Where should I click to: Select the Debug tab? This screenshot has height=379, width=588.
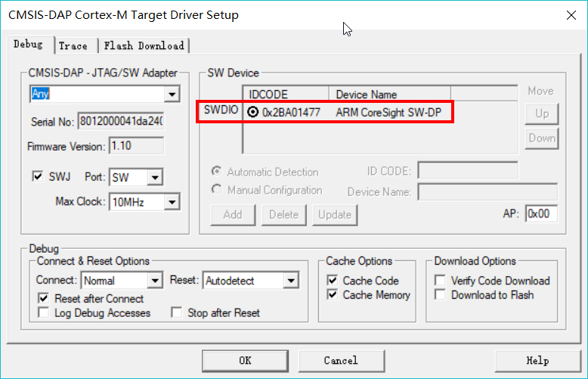(29, 45)
